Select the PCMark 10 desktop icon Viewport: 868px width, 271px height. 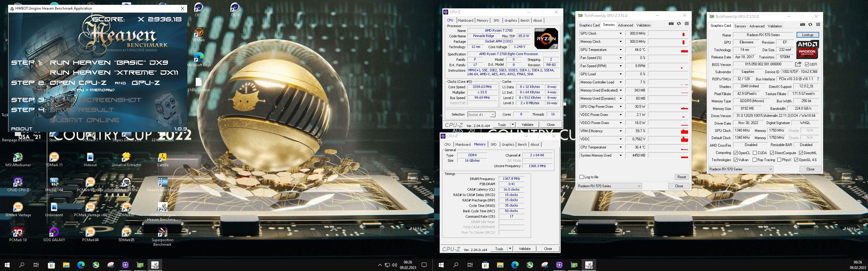pos(18,235)
